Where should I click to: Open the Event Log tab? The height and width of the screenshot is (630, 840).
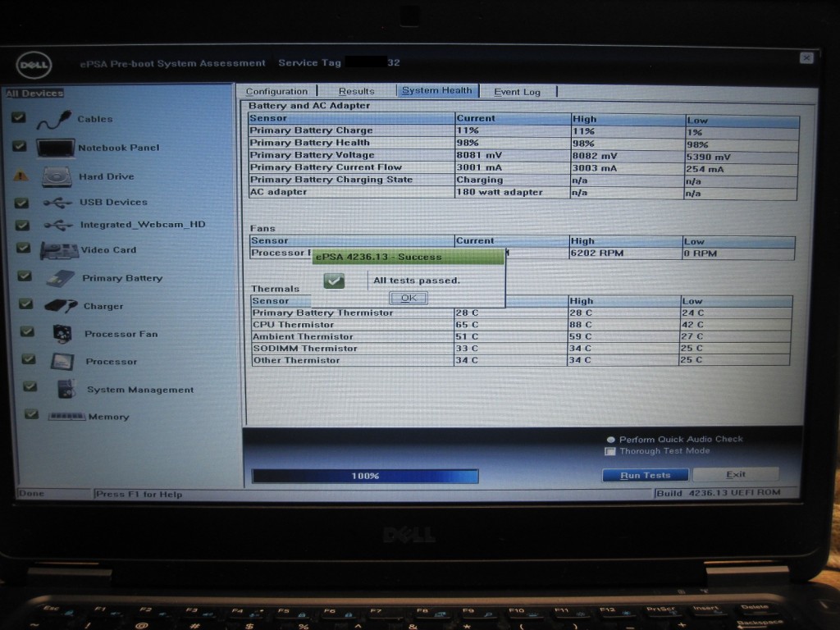[x=518, y=92]
